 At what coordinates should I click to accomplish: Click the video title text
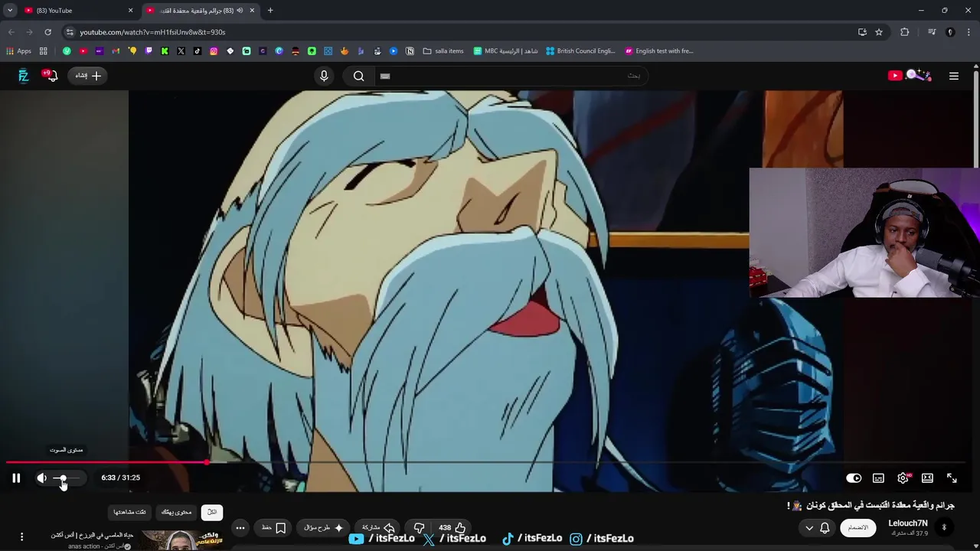(x=871, y=505)
